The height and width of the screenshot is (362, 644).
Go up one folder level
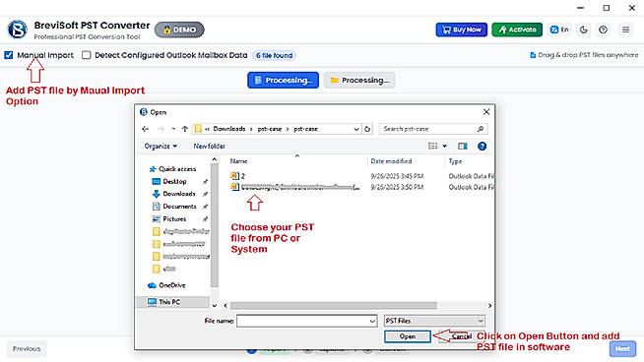pos(185,129)
